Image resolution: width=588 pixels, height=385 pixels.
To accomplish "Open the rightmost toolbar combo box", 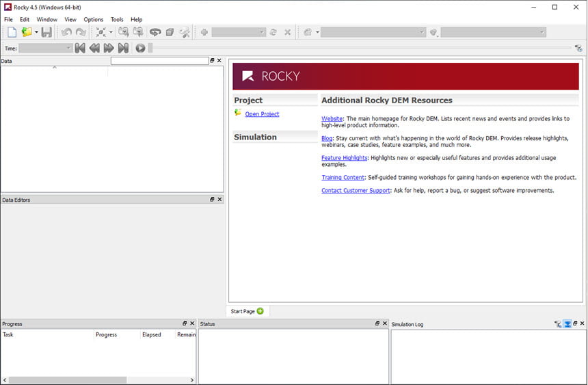I will (493, 32).
